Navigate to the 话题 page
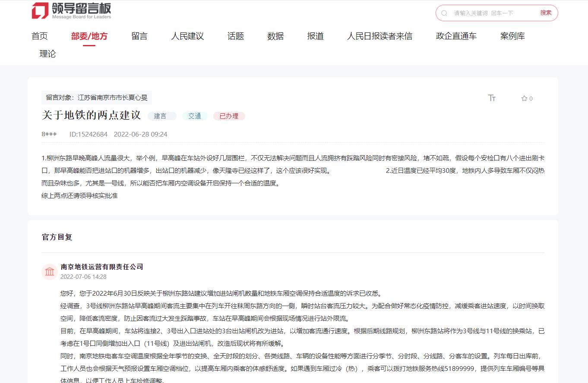 236,36
